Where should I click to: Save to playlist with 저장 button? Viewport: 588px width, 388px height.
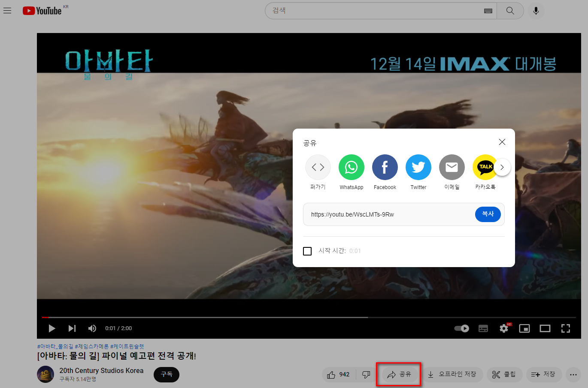pos(544,375)
